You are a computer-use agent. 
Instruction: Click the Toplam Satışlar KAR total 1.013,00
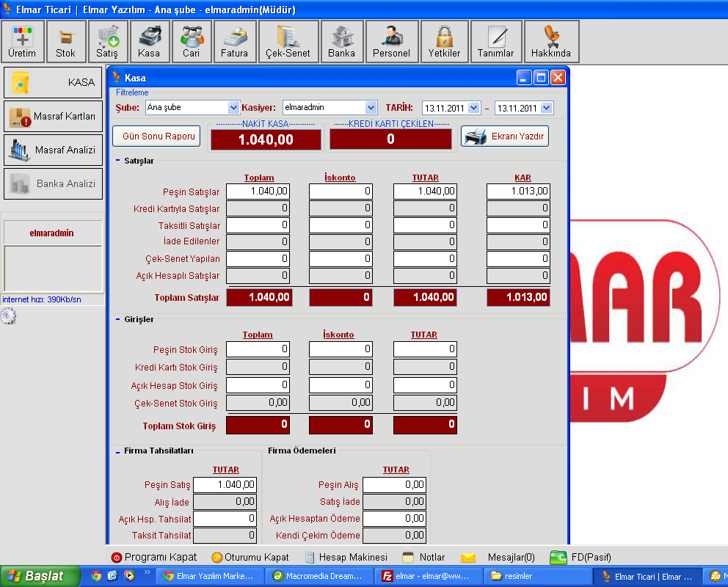click(518, 297)
